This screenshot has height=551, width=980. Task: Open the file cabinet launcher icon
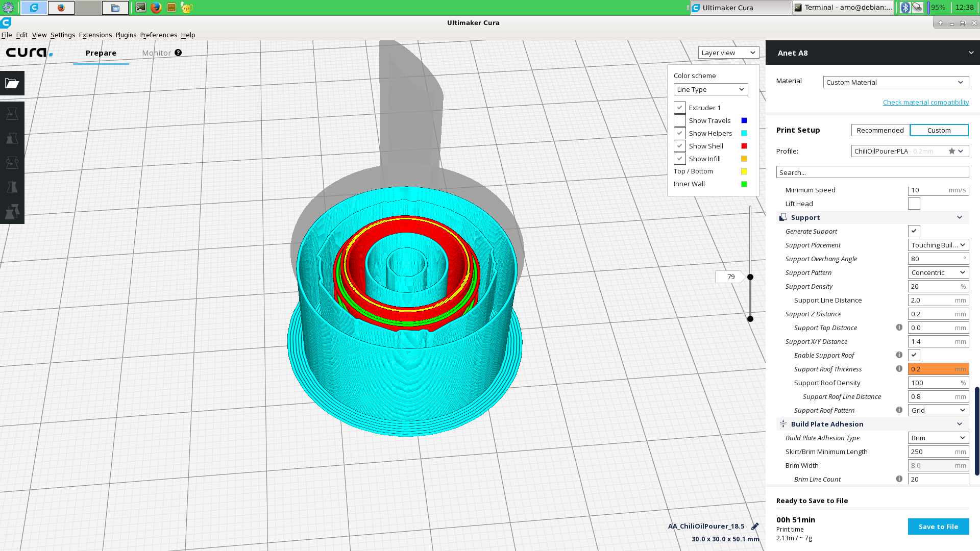[171, 8]
